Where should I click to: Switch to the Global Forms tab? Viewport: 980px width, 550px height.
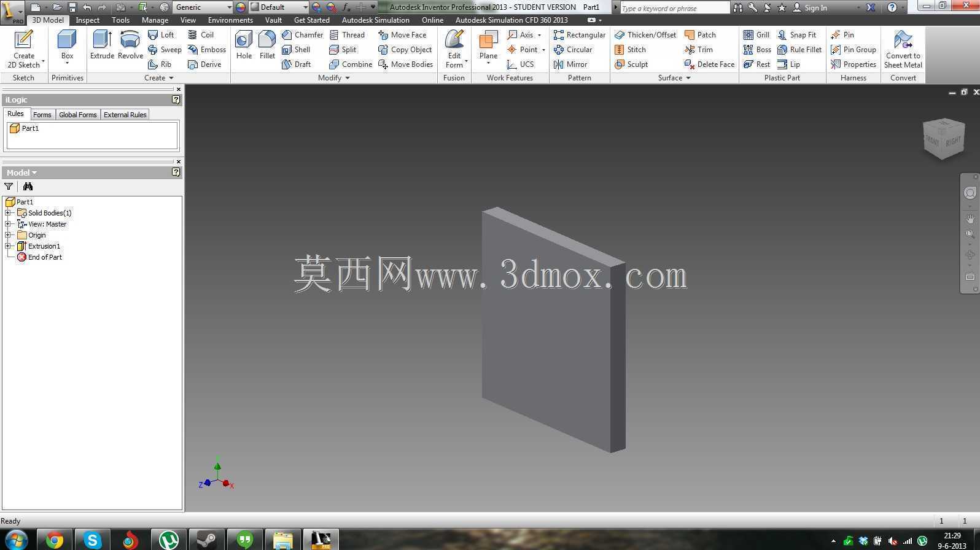point(78,115)
